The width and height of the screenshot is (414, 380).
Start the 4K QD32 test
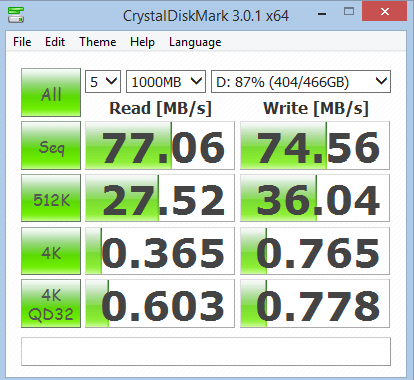tap(51, 303)
